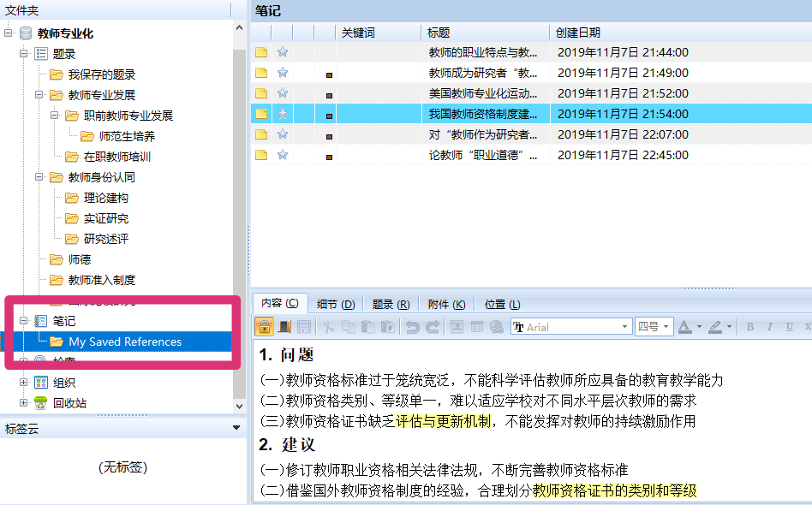The image size is (812, 505).
Task: Open the Arial font family dropdown
Action: pyautogui.click(x=626, y=326)
